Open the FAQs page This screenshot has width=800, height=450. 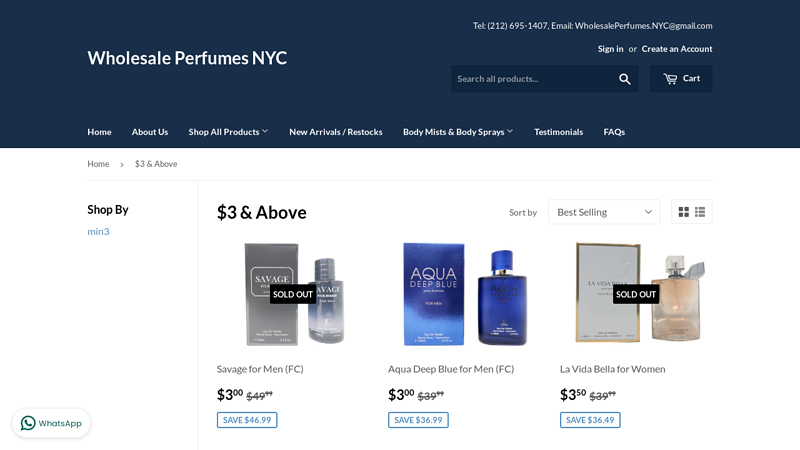(x=614, y=132)
